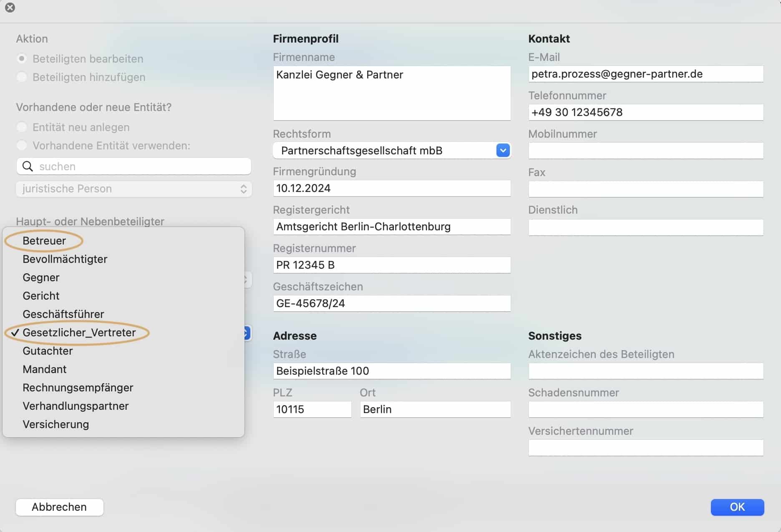
Task: Choose Entität neu anlegen option
Action: (22, 127)
